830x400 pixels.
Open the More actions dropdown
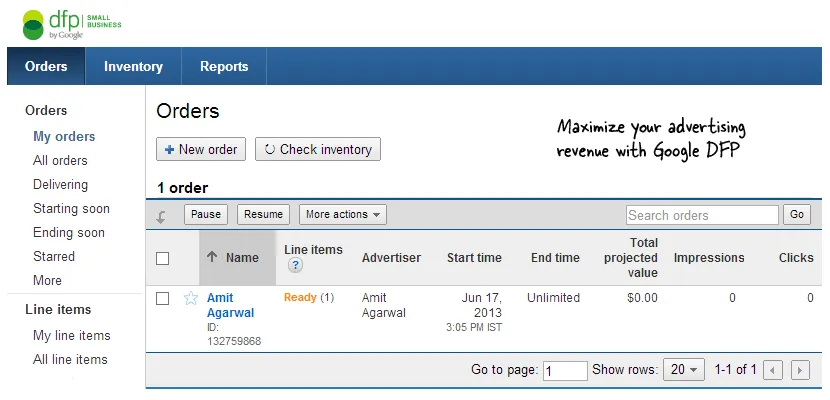(x=343, y=215)
